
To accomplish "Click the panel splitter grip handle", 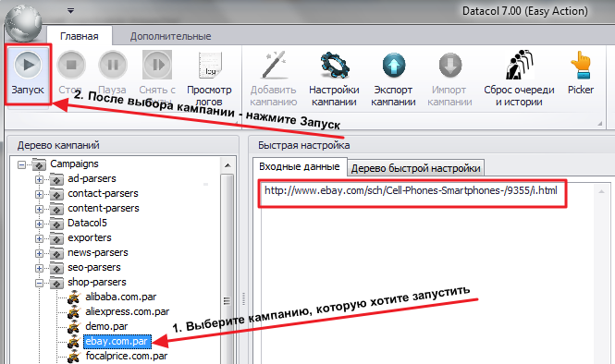I will click(x=243, y=299).
